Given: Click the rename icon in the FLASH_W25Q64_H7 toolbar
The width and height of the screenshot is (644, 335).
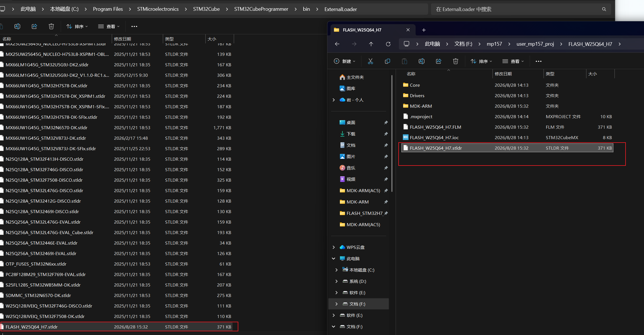Looking at the screenshot, I should [x=422, y=61].
